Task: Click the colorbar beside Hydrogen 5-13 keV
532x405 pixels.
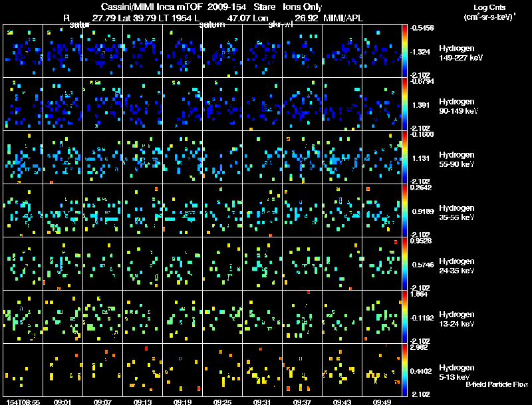Action: 404,370
